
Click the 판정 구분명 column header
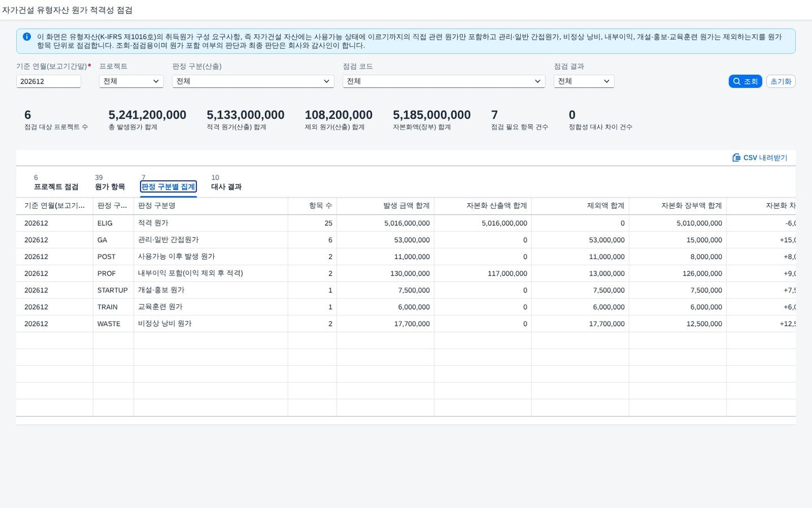(211, 206)
